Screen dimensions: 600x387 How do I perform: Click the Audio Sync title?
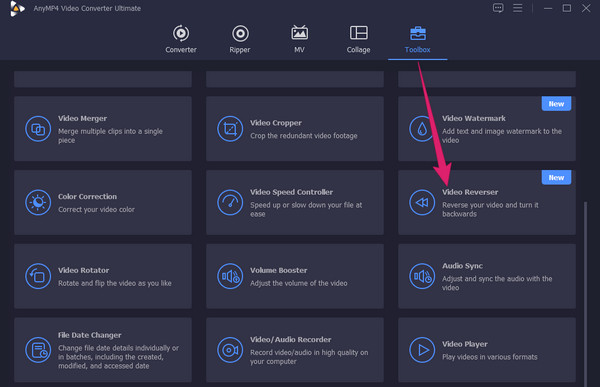[x=462, y=266]
